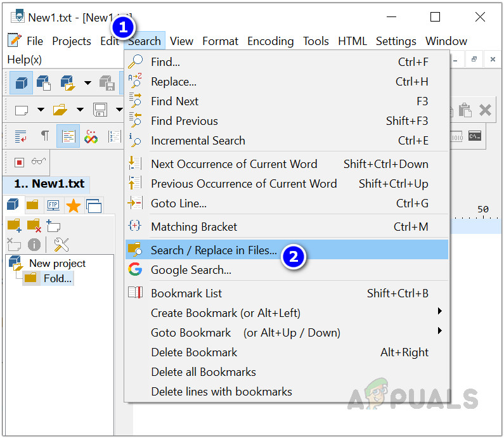
Task: Select the New project tree node
Action: (x=57, y=263)
